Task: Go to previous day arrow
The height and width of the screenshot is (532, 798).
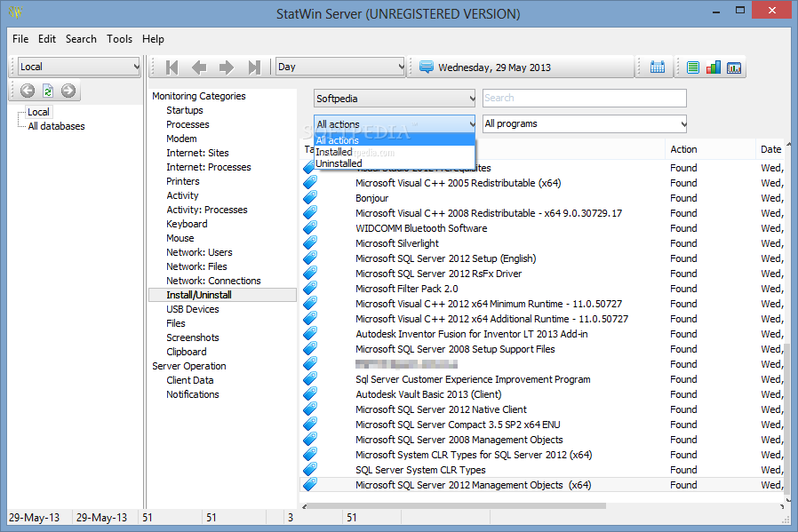Action: (199, 67)
